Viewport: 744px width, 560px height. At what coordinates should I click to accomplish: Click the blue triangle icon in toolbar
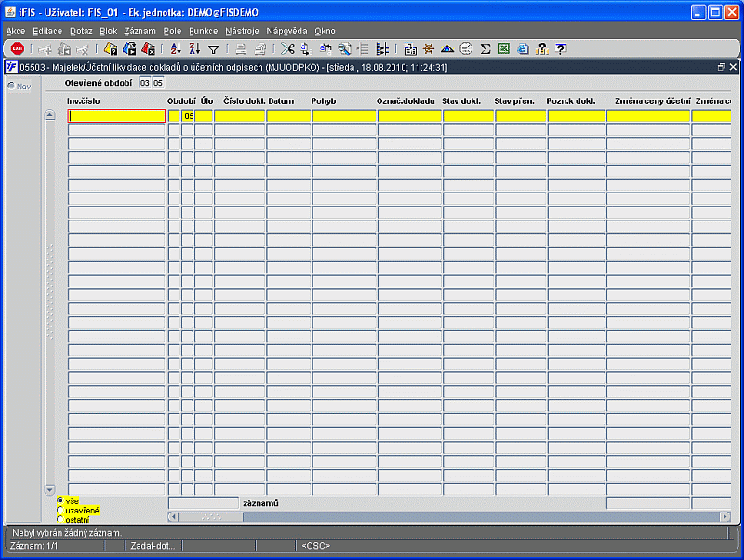pos(447,48)
